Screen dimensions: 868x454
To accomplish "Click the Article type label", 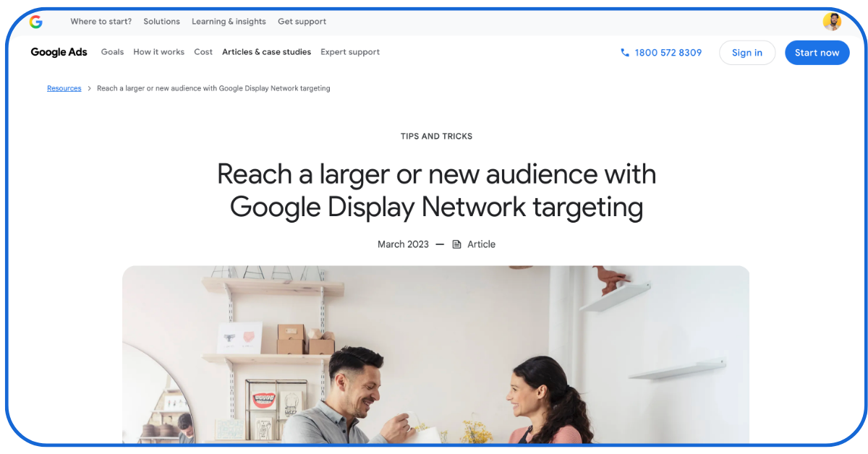I will (x=481, y=244).
